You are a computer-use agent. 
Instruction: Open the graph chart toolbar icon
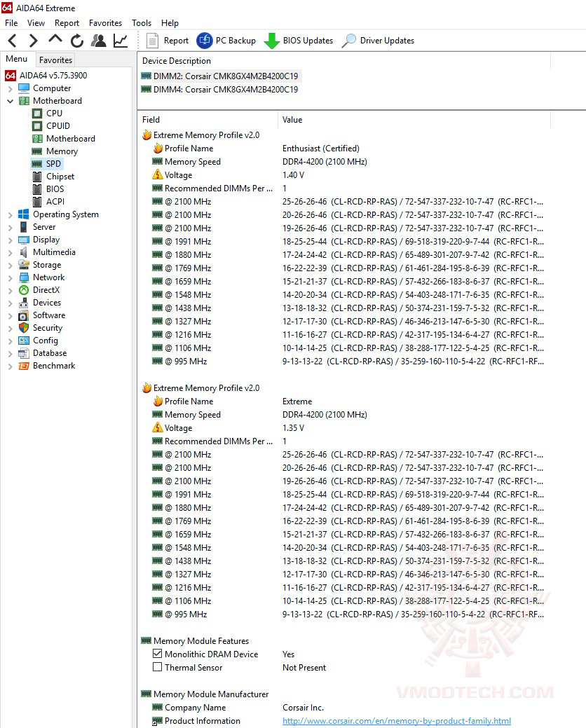point(121,41)
